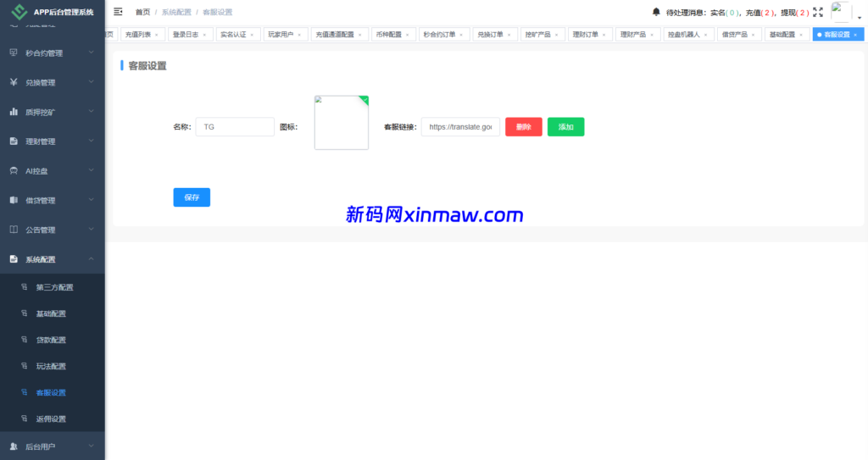Click the green 添加 button

[x=565, y=127]
